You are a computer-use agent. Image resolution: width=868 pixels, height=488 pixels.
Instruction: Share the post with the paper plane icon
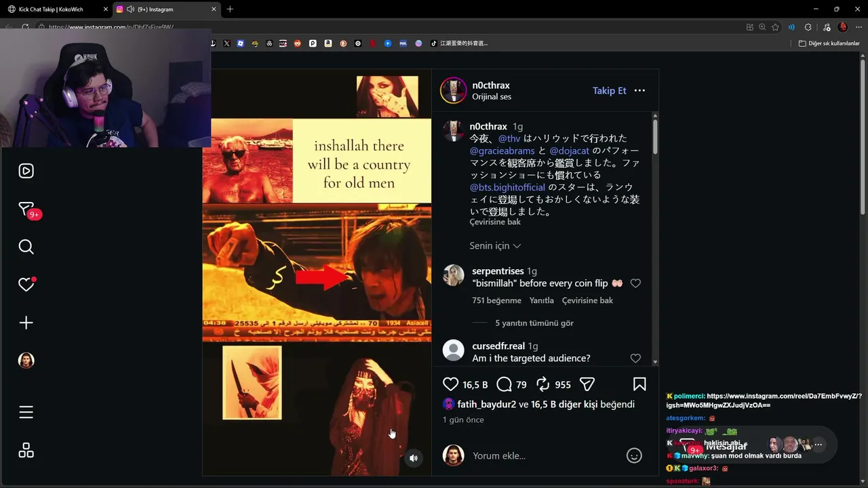(587, 384)
